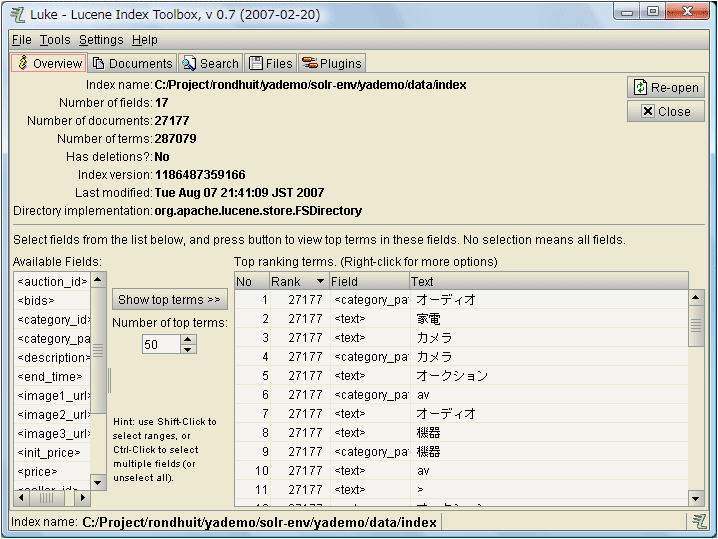
Task: Click the fields list horizontal scrollbar thumb
Action: tap(46, 497)
